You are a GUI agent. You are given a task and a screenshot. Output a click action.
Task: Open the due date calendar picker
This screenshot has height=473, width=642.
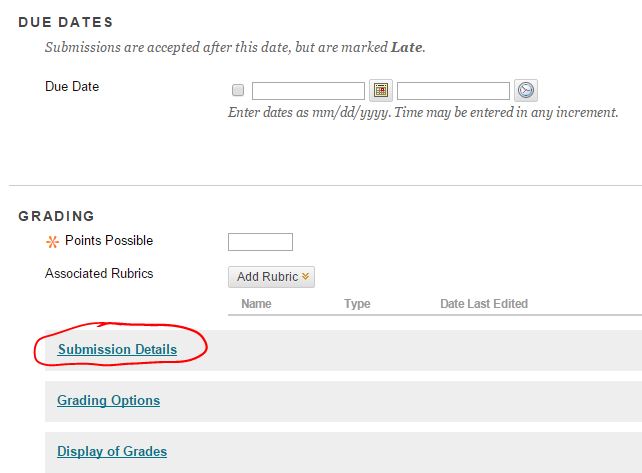381,90
